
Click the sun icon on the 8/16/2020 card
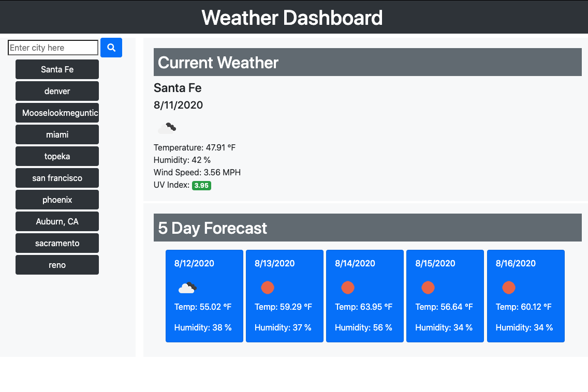click(509, 288)
